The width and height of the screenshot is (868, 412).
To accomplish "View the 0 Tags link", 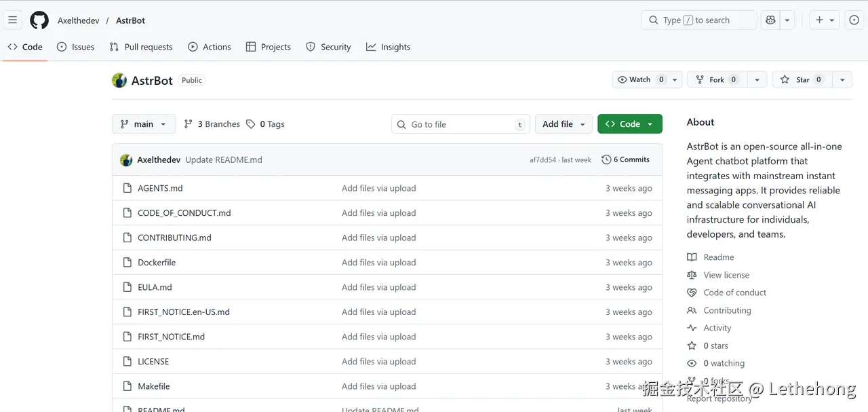I will pyautogui.click(x=265, y=124).
